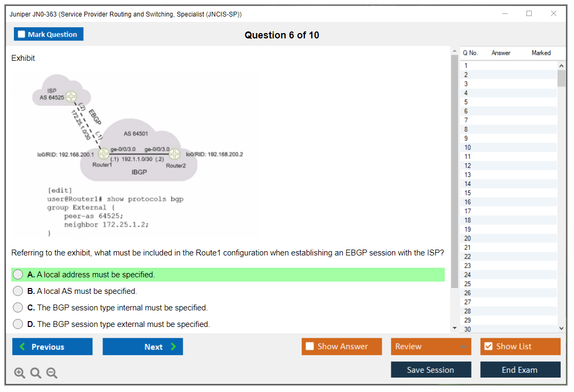Image resolution: width=574 pixels, height=392 pixels.
Task: Tick the Mark Question checkbox
Action: click(x=22, y=34)
